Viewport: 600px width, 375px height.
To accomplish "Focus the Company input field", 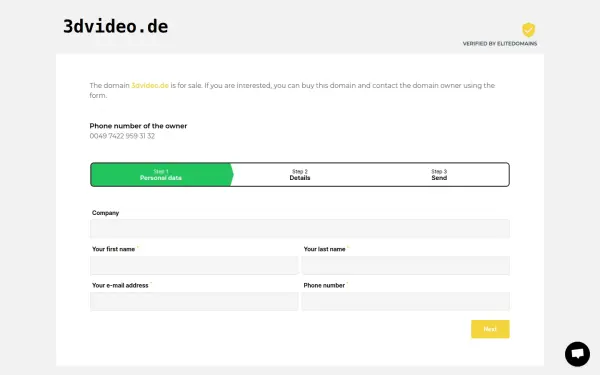I will pos(300,229).
